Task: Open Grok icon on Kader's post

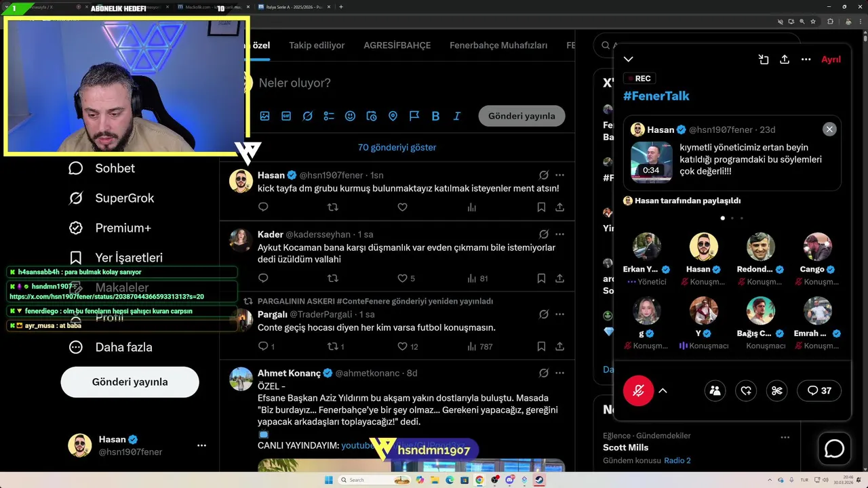Action: (544, 235)
